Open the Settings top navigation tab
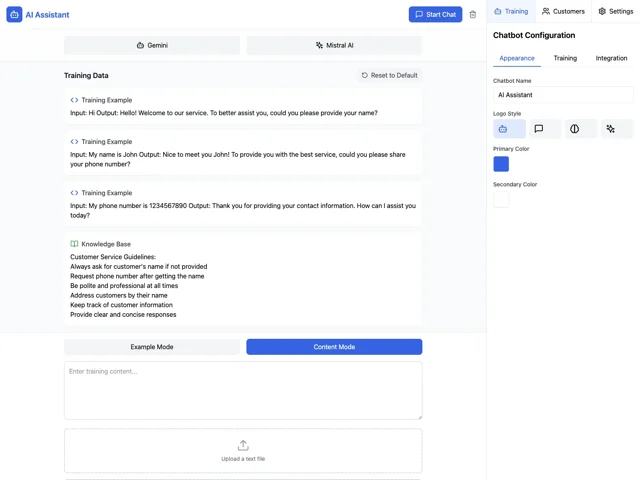The image size is (640, 480). tap(616, 11)
